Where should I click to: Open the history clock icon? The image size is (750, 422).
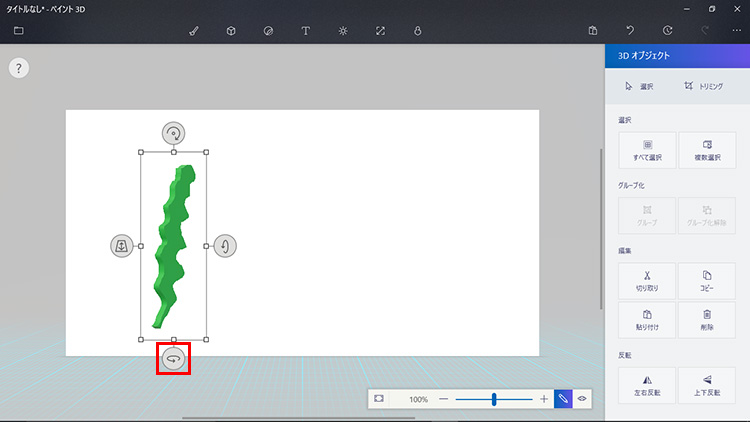[x=667, y=31]
